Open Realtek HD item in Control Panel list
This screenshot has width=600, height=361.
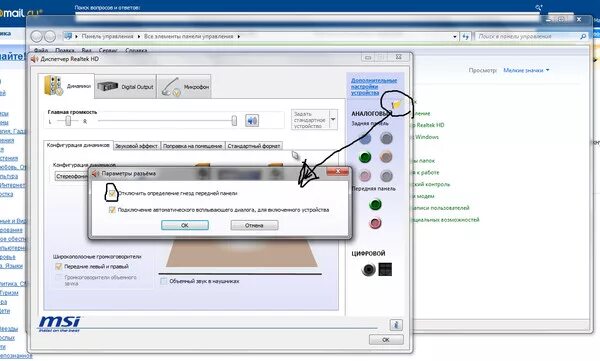pyautogui.click(x=427, y=125)
